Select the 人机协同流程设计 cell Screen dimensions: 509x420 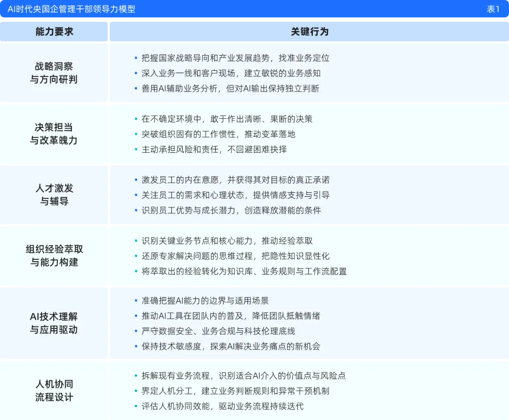(x=54, y=390)
